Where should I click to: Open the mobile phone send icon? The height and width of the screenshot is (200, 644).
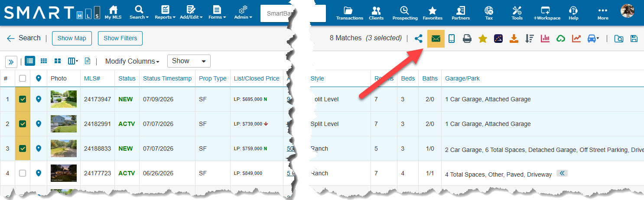click(452, 39)
